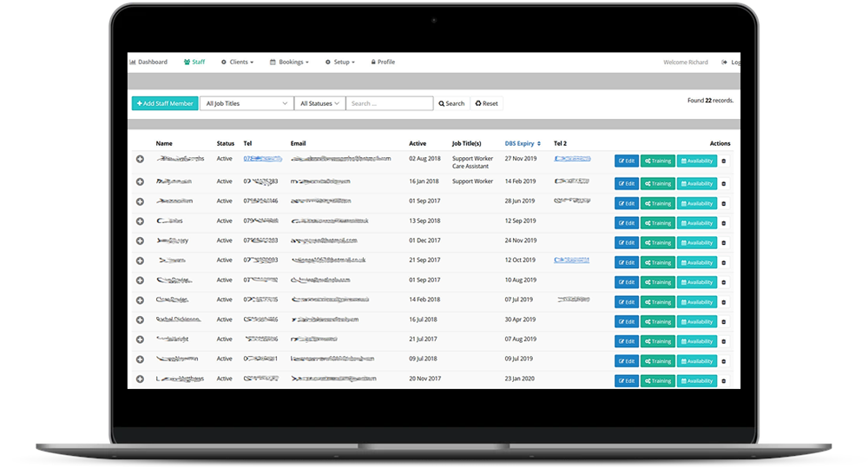Expand the Setup menu

pos(339,63)
